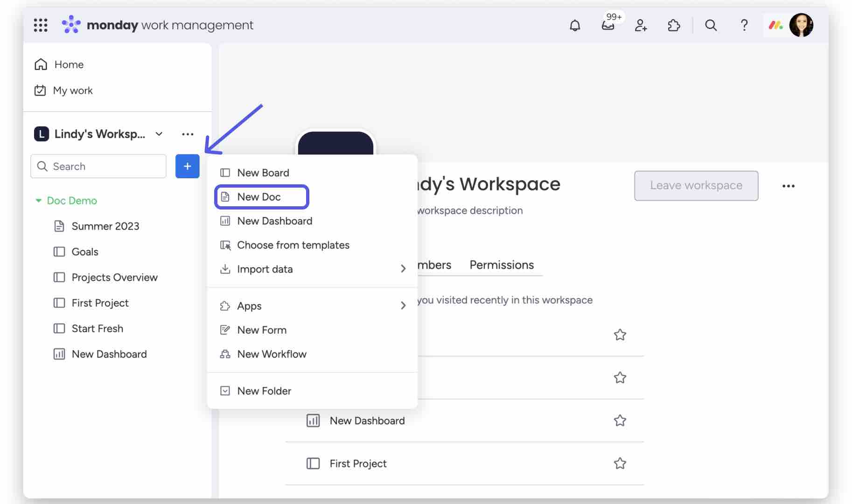Toggle the topmost favorite star in recent items

pos(620,335)
